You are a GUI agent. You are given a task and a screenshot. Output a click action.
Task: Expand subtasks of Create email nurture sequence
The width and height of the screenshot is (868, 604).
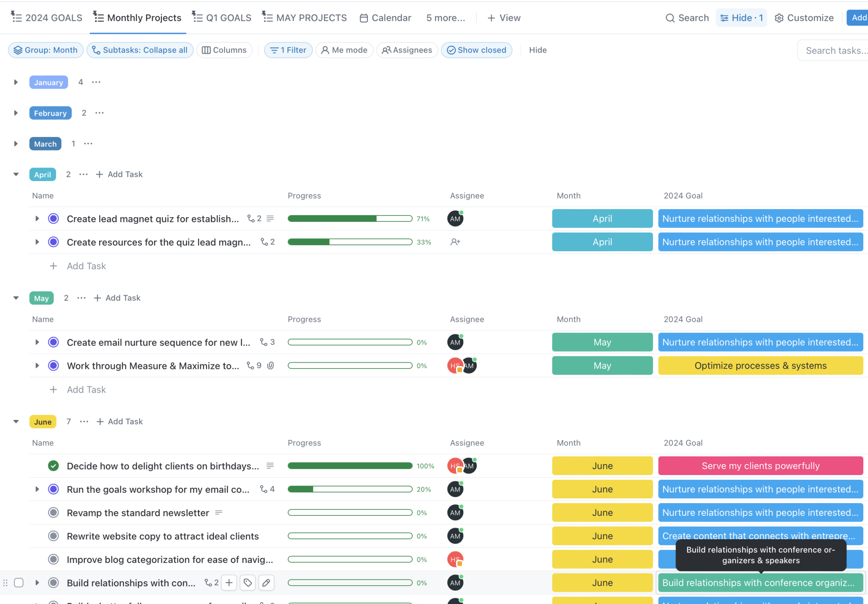click(x=37, y=342)
